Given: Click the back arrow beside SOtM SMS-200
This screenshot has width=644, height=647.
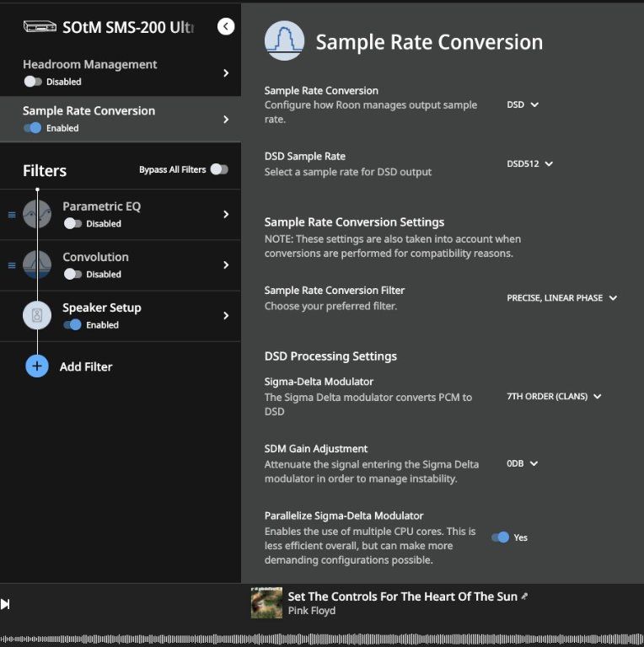Looking at the screenshot, I should [x=226, y=26].
